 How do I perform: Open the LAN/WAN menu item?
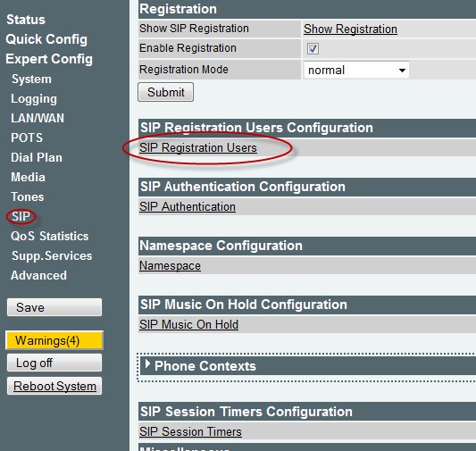point(38,119)
